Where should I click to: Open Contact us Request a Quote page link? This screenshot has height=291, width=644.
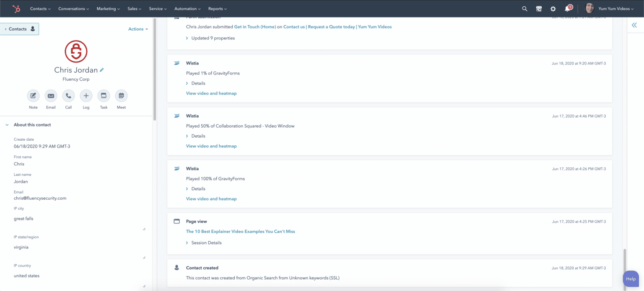click(x=338, y=27)
